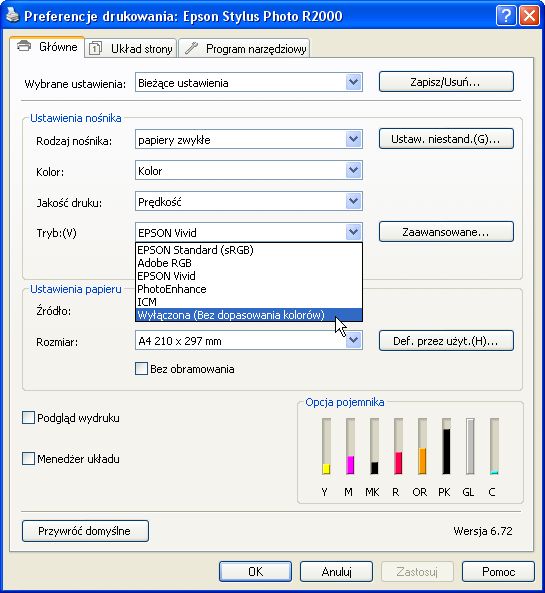This screenshot has height=593, width=545.
Task: Open the Program narzędziowy tab
Action: click(244, 48)
